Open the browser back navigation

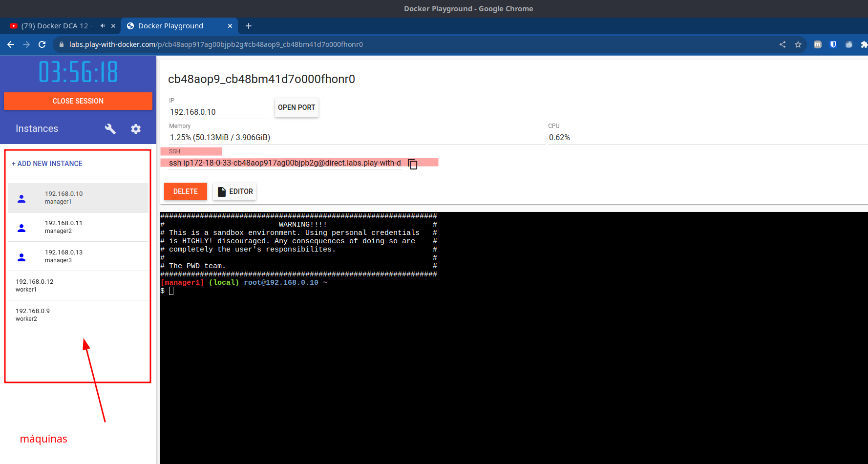tap(10, 44)
